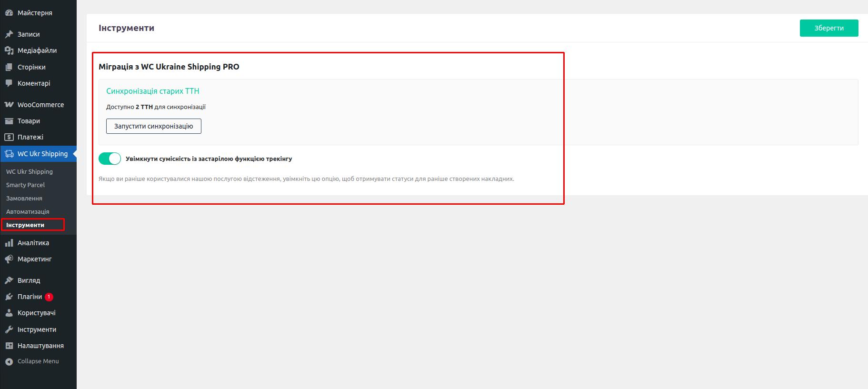Click the comment bubble icon for Коментарі
This screenshot has height=389, width=868.
(9, 83)
